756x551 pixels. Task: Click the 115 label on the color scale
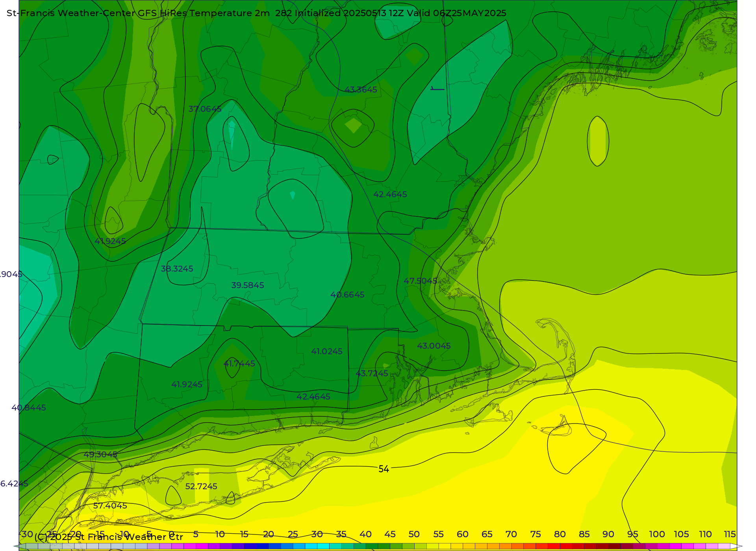click(730, 534)
